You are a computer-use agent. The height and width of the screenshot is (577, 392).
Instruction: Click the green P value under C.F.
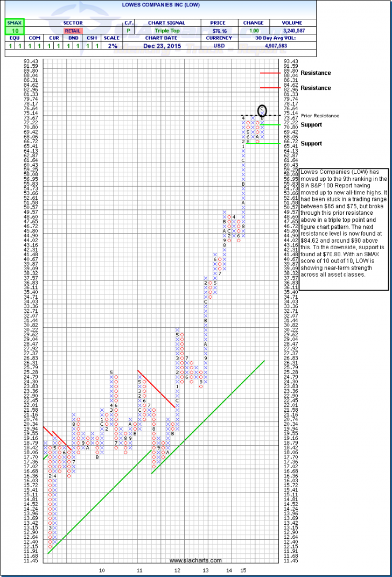pos(128,31)
